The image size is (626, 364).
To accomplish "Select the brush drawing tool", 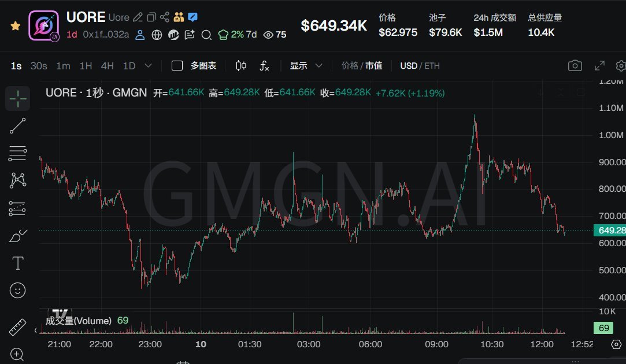I will pyautogui.click(x=17, y=236).
